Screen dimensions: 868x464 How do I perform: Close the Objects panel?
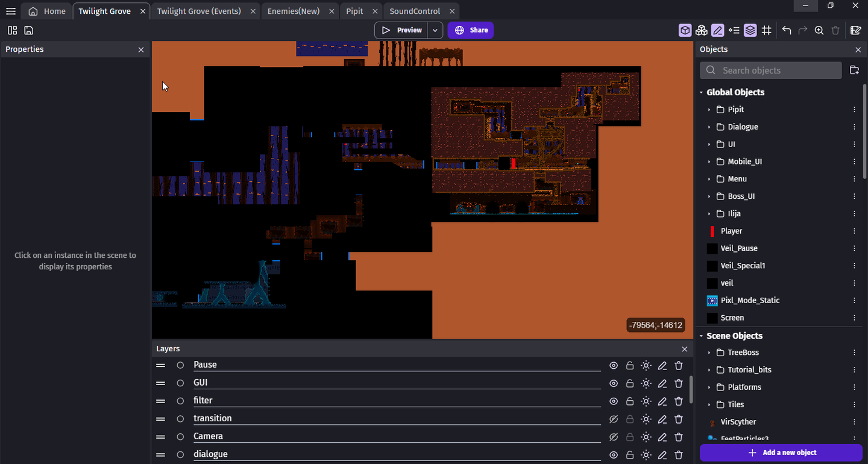click(858, 50)
